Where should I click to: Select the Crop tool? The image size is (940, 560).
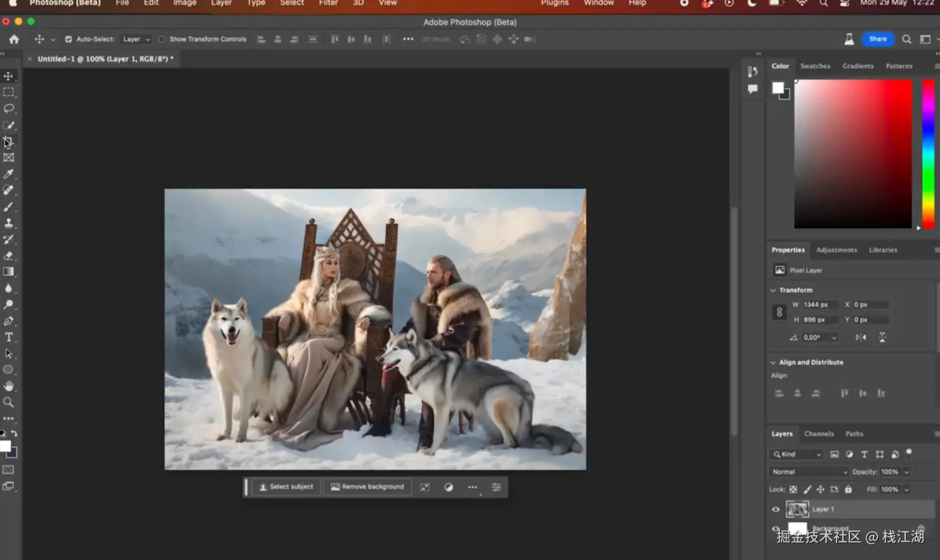9,141
